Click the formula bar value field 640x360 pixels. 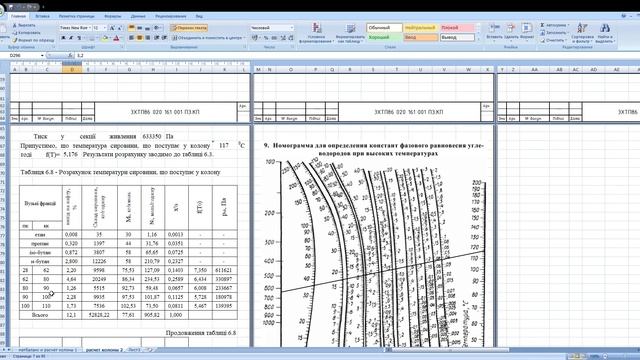pos(355,56)
